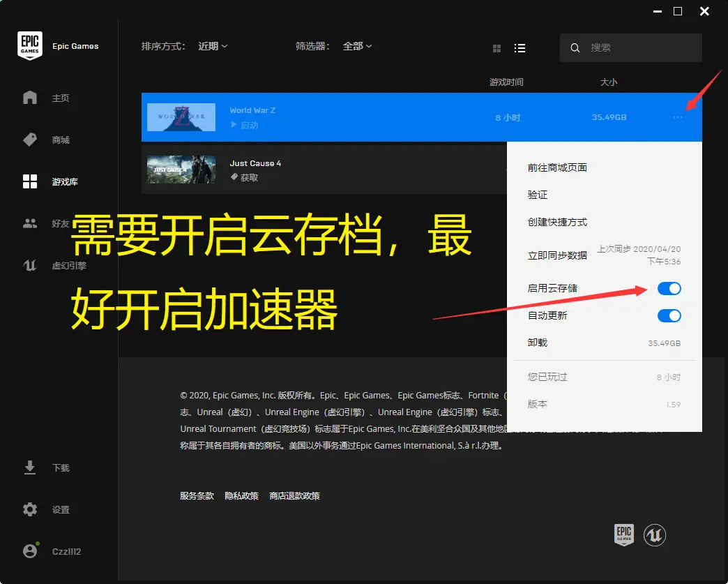Click the World War Z game title
The width and height of the screenshot is (728, 584).
coord(252,110)
